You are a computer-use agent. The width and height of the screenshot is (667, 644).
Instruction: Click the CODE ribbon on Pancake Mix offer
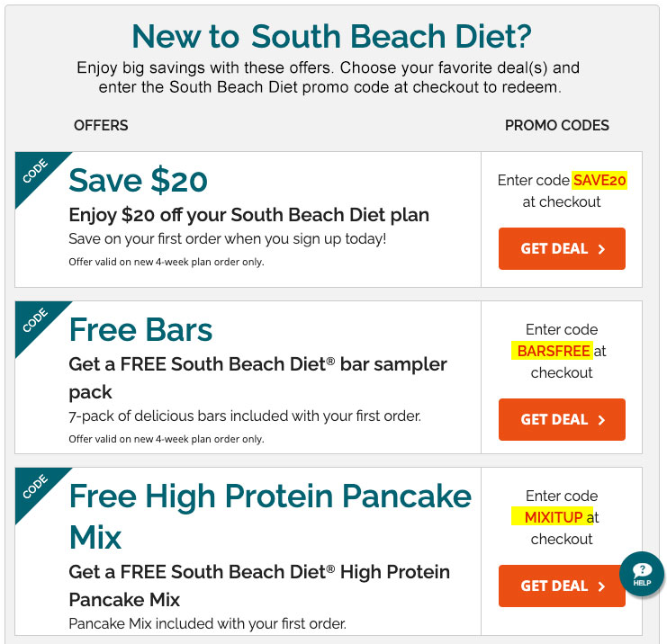point(35,487)
